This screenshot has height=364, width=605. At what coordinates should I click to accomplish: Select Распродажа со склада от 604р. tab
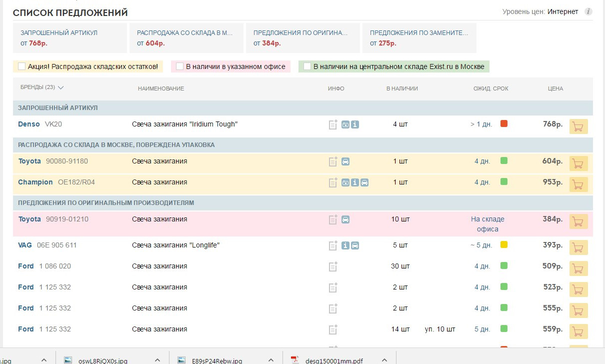coord(186,38)
